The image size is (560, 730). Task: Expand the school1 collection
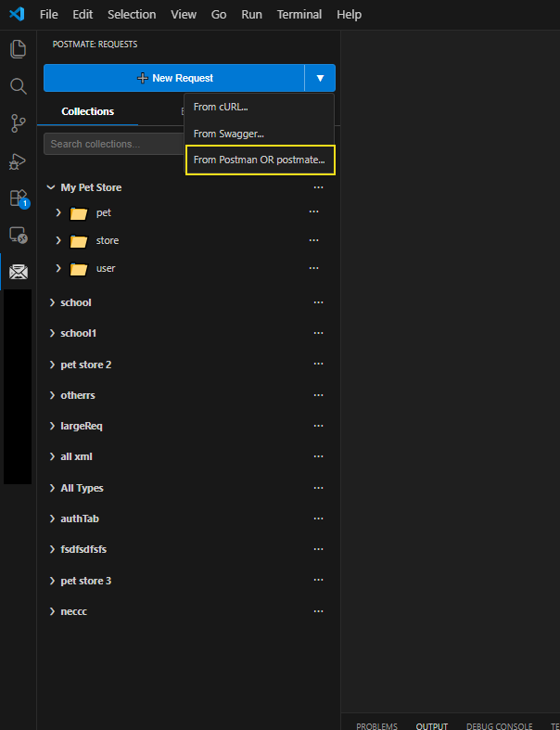tap(52, 333)
